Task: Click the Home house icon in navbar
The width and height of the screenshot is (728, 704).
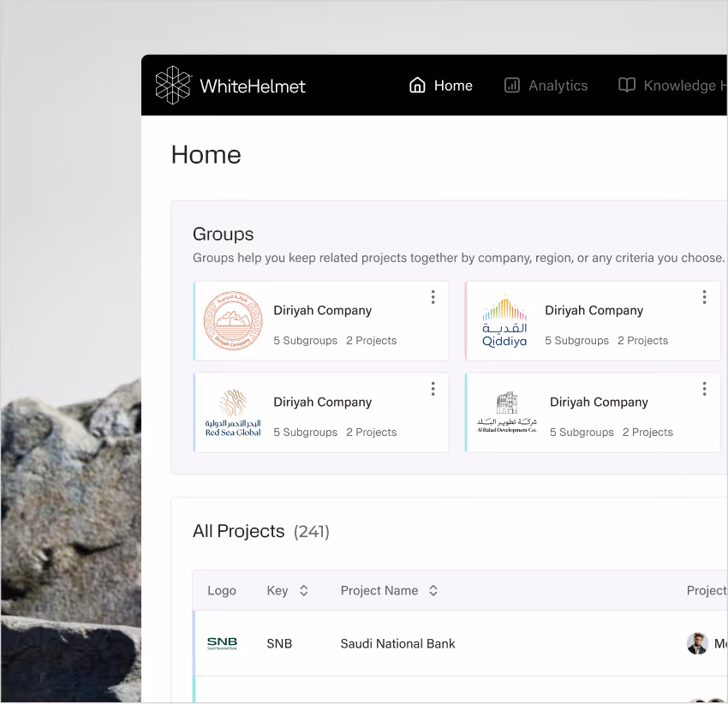Action: click(417, 85)
